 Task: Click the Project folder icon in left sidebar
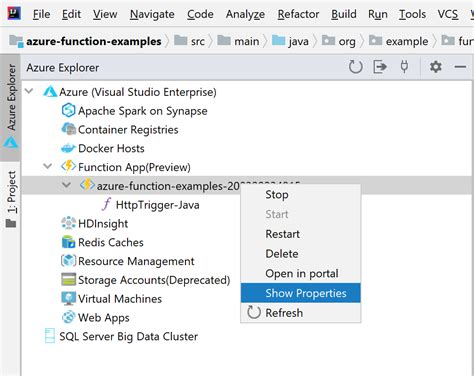(11, 223)
